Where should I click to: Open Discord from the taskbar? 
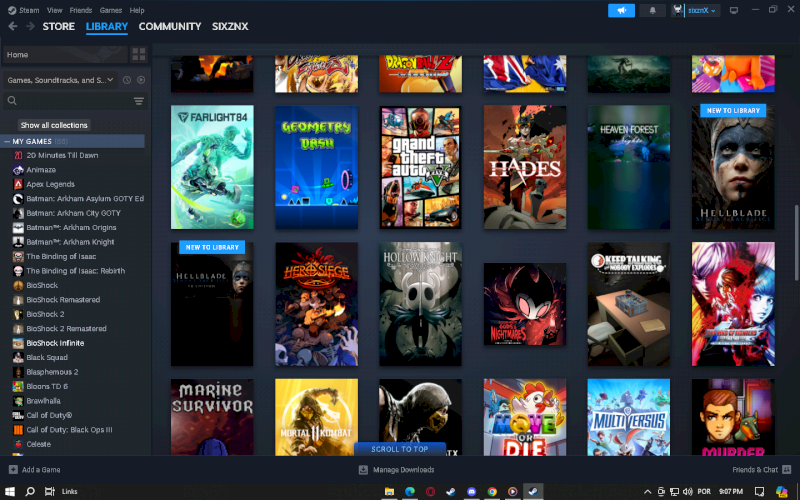471,491
